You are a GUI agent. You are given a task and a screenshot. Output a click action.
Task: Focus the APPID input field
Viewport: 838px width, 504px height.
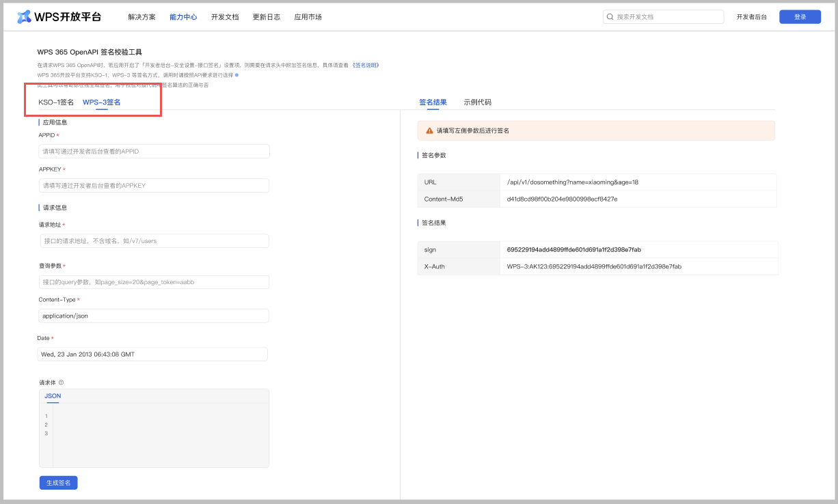pyautogui.click(x=154, y=152)
